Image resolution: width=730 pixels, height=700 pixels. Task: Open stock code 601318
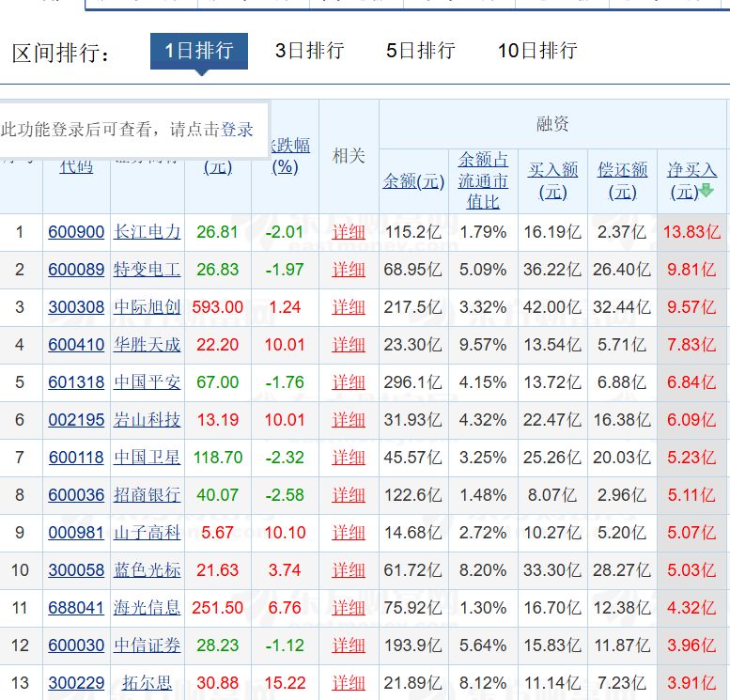[x=76, y=382]
